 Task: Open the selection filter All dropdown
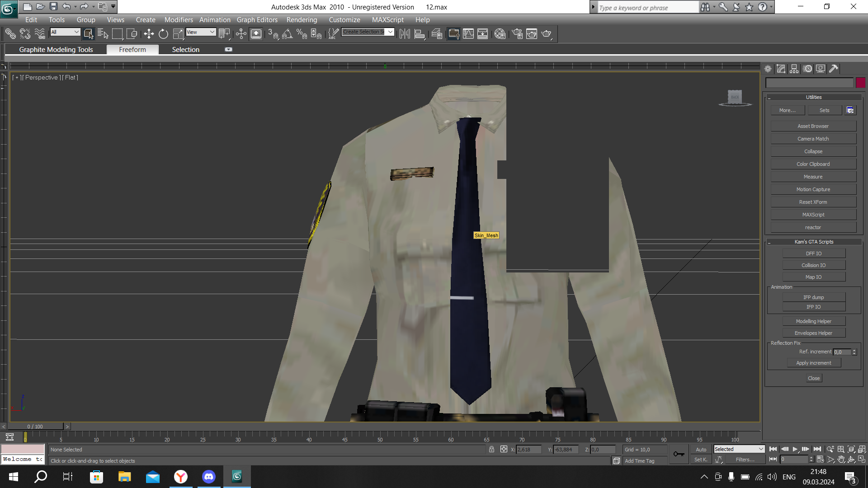65,32
